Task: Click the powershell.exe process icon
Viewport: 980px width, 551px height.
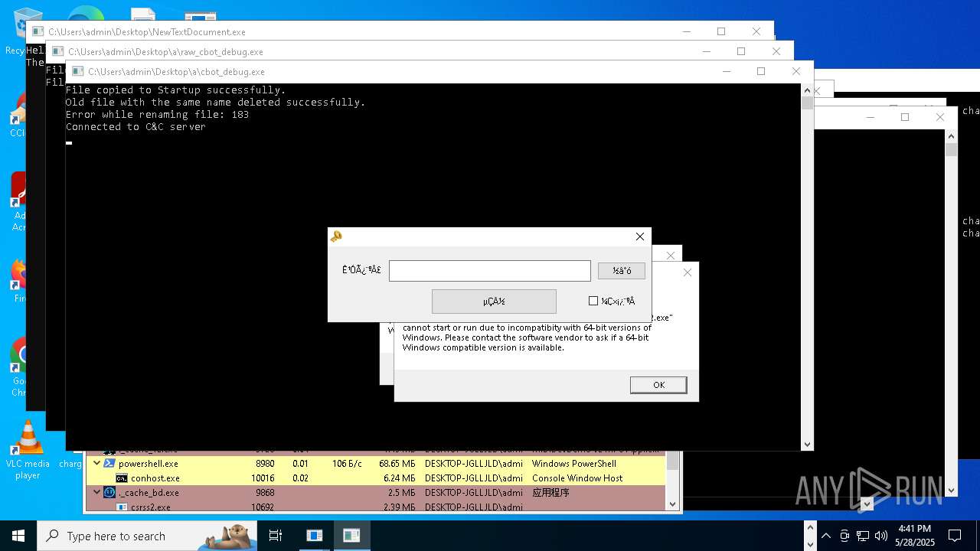Action: click(x=109, y=463)
